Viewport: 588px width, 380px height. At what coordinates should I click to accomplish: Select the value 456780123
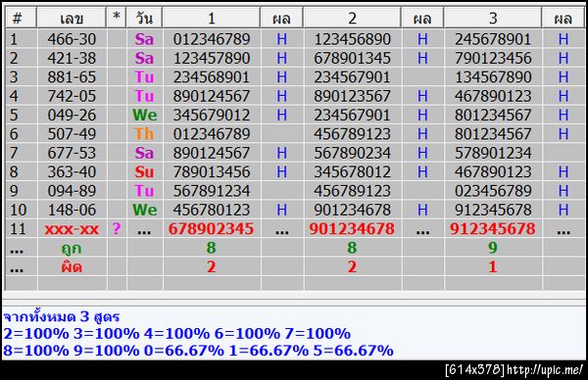point(211,210)
